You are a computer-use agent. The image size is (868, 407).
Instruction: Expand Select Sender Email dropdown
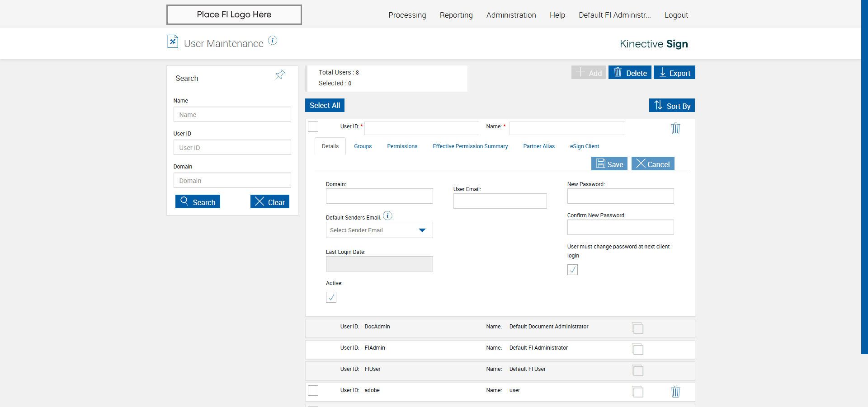(x=379, y=230)
